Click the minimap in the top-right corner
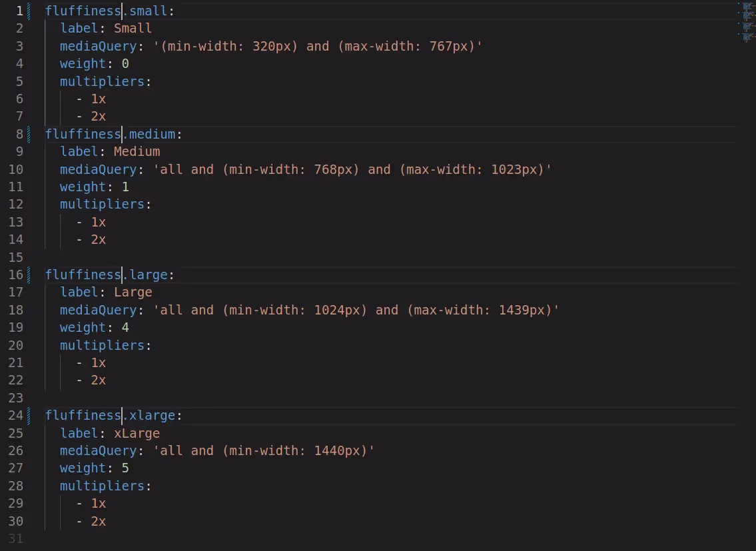Viewport: 756px width, 551px height. [747, 23]
